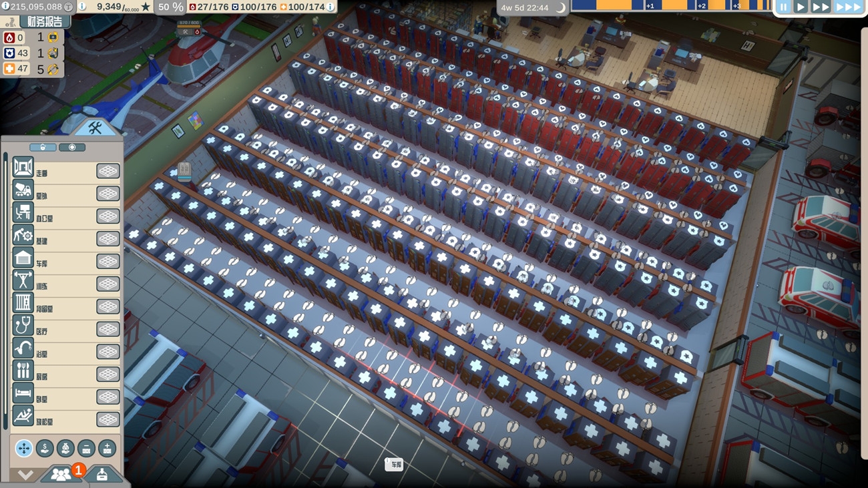The width and height of the screenshot is (868, 488).
Task: Click the fire vehicle wheel icon showing 1
Action: tap(53, 37)
